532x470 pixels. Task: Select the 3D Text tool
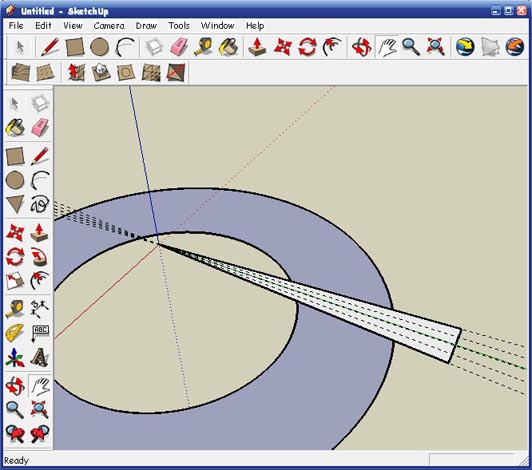pos(40,358)
